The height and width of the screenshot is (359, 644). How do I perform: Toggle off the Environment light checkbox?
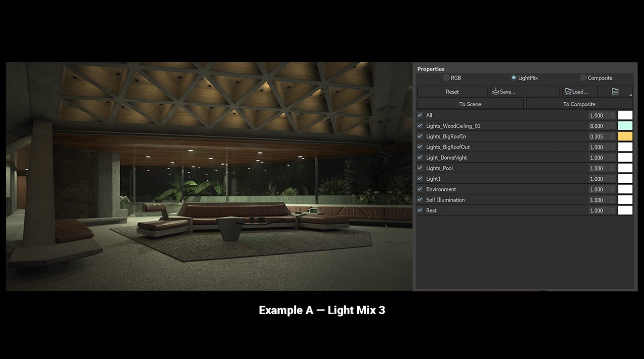point(420,189)
